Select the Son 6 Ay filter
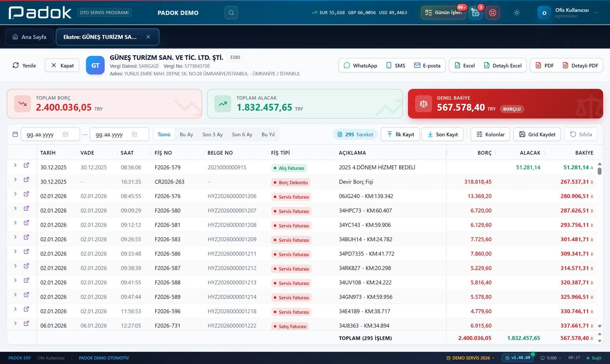The image size is (610, 364). pos(242,134)
